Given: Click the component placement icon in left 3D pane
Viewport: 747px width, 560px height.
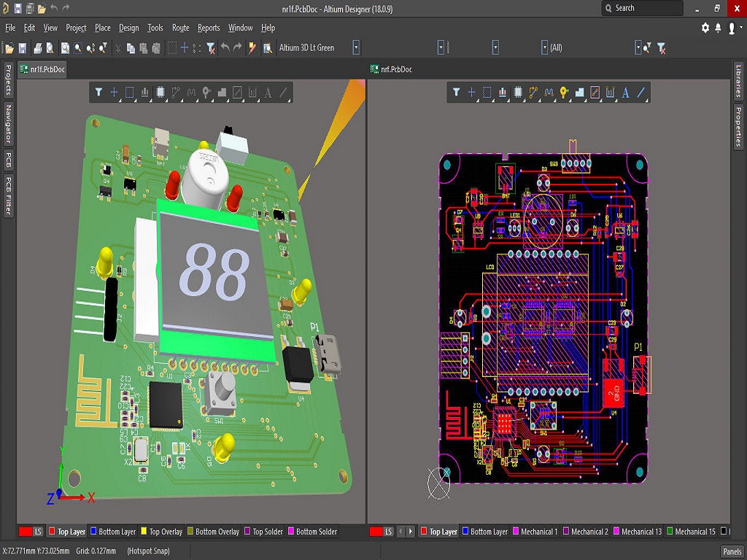Looking at the screenshot, I should coord(160,93).
